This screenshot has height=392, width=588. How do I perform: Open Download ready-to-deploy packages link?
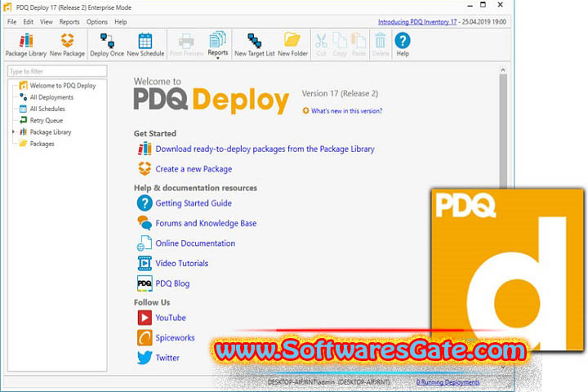tap(265, 149)
